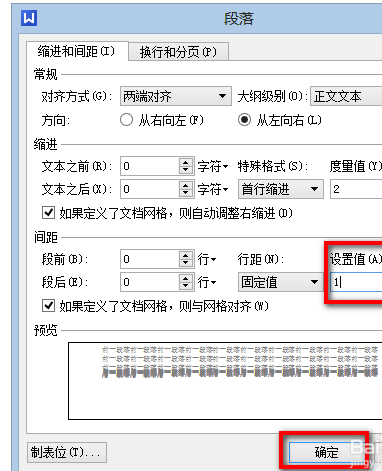Open the 行距 dropdown showing 固定值
Screen dimensions: 382x471
(x=280, y=282)
